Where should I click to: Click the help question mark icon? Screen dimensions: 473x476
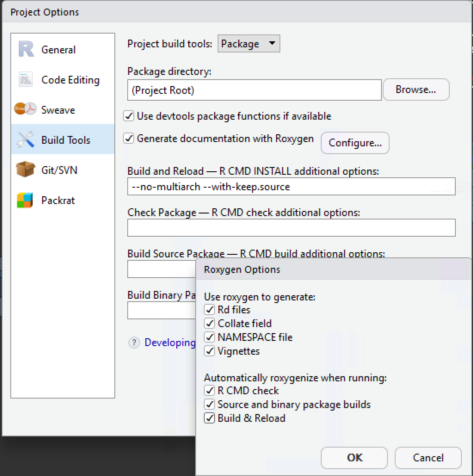134,343
